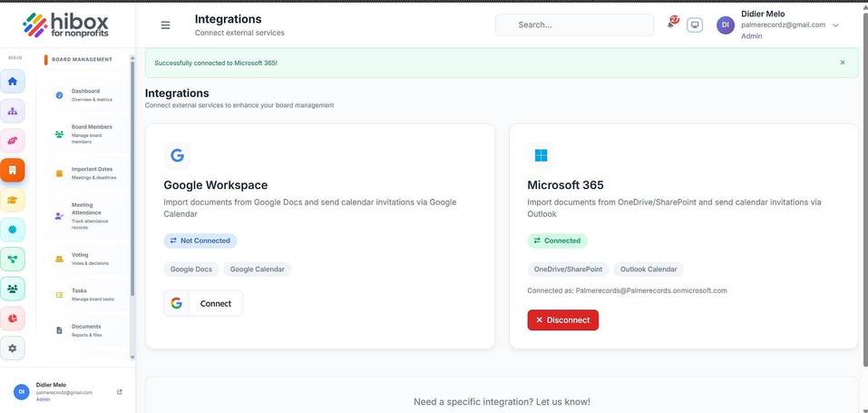This screenshot has height=413, width=868.
Task: Toggle the hamburger menu icon
Action: (x=165, y=25)
